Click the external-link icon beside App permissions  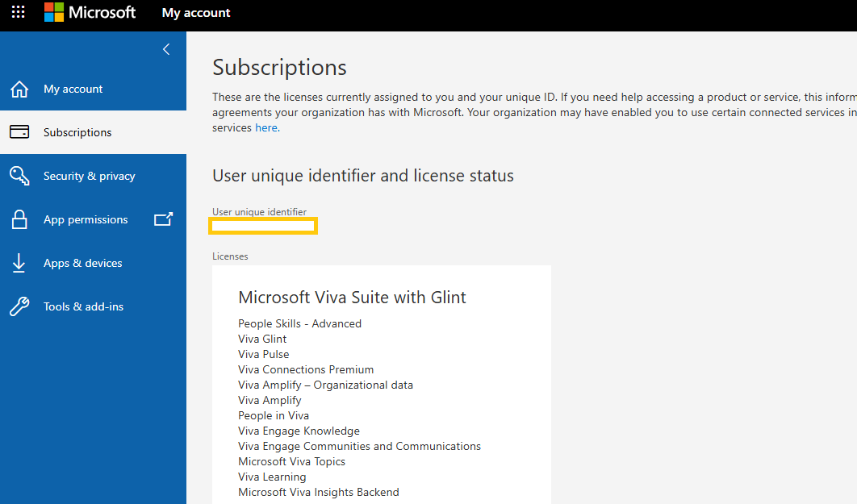pos(164,219)
